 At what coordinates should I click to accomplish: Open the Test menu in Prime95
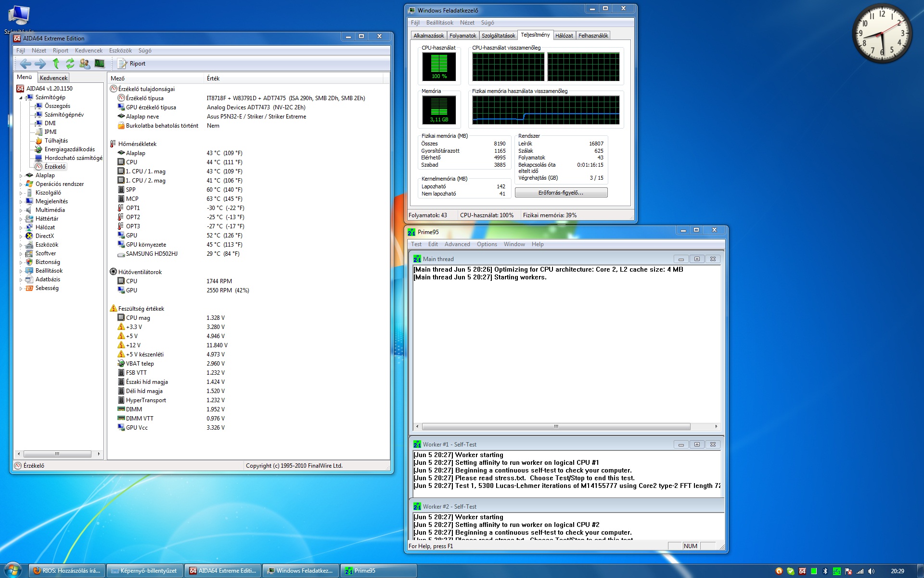tap(416, 244)
